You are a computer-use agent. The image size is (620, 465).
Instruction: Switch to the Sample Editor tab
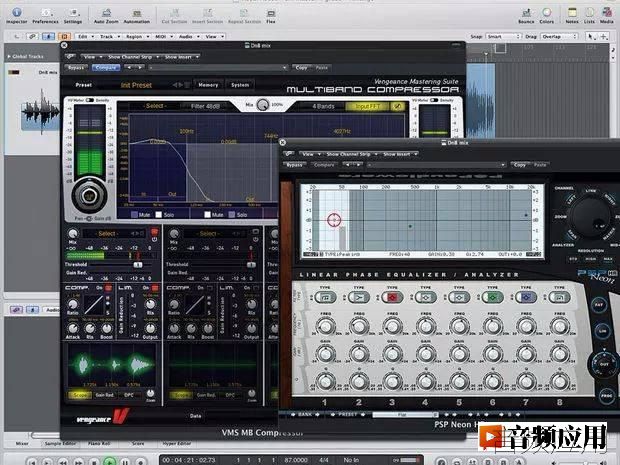click(60, 443)
